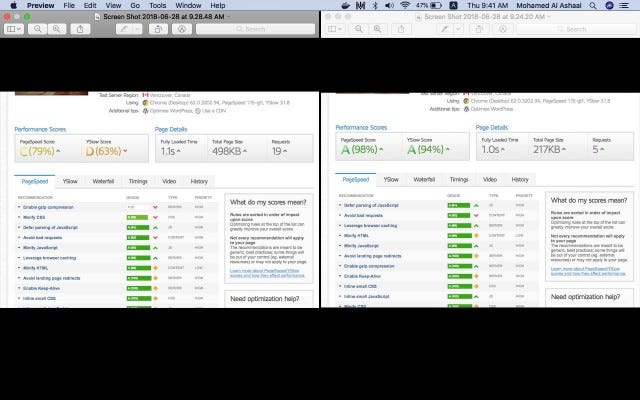Image resolution: width=640 pixels, height=400 pixels.
Task: Click the YSlow tab in the left screenshot
Action: click(70, 181)
